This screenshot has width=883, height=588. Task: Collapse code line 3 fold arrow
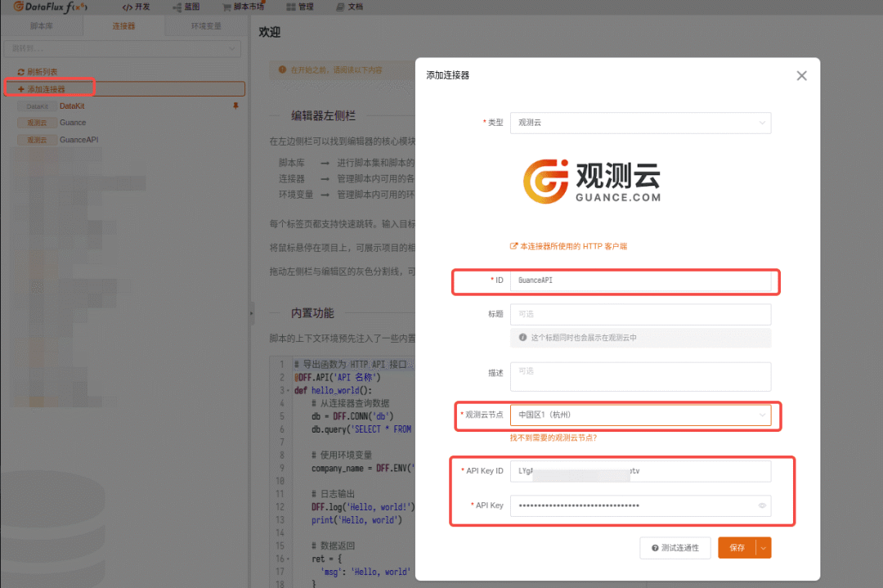tap(289, 390)
